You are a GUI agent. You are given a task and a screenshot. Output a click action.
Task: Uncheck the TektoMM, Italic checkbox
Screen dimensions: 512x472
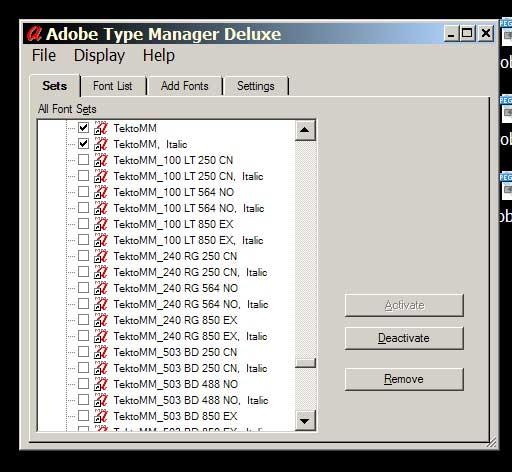[x=83, y=143]
